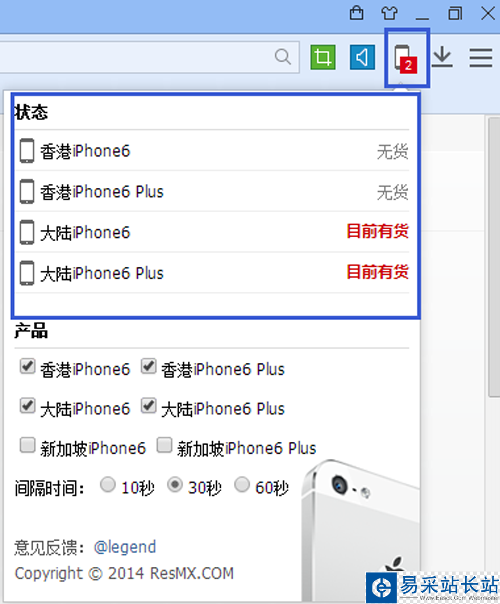Screen dimensions: 500x604
Task: Uncheck 大陆iPhone6 Plus product checkbox
Action: (148, 406)
